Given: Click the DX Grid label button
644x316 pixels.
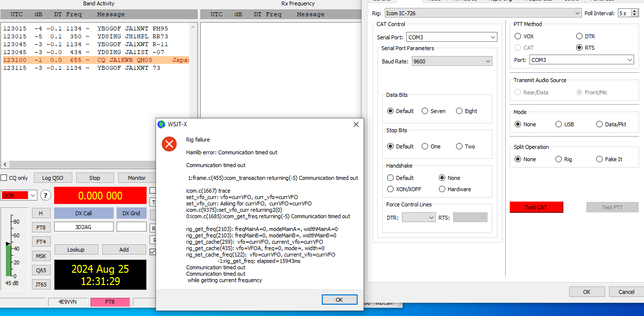Looking at the screenshot, I should pyautogui.click(x=131, y=213).
